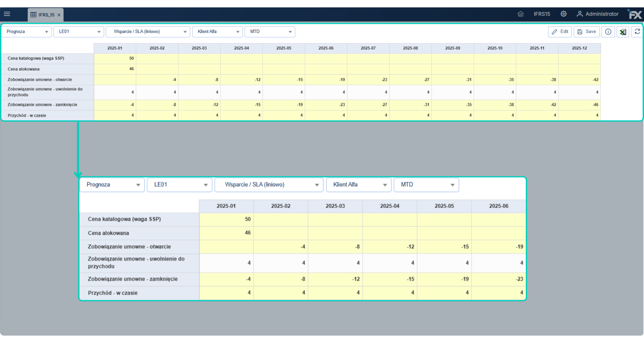Screen dimensions: 644x343
Task: Close the IFRS_15 tab
Action: coord(59,15)
